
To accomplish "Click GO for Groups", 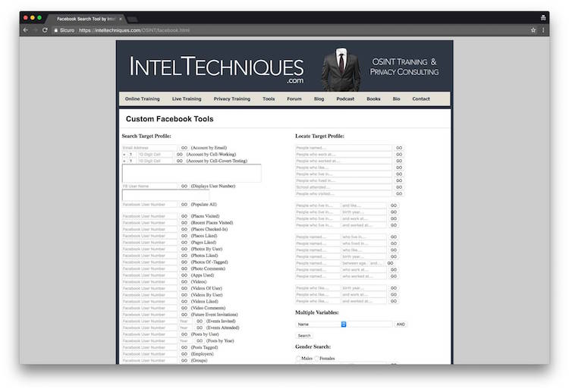I will pyautogui.click(x=184, y=360).
